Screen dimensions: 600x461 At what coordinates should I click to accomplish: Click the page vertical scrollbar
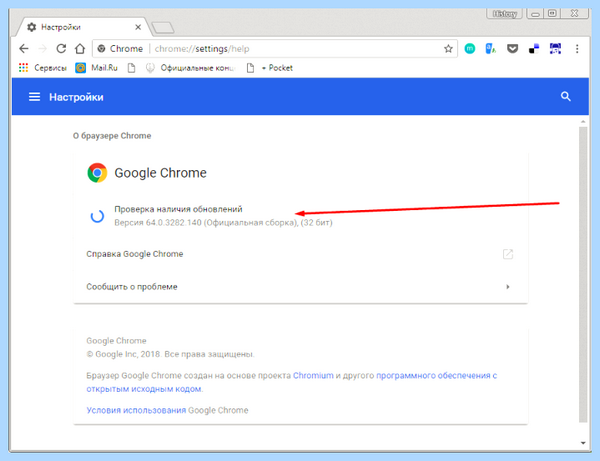coord(583,274)
